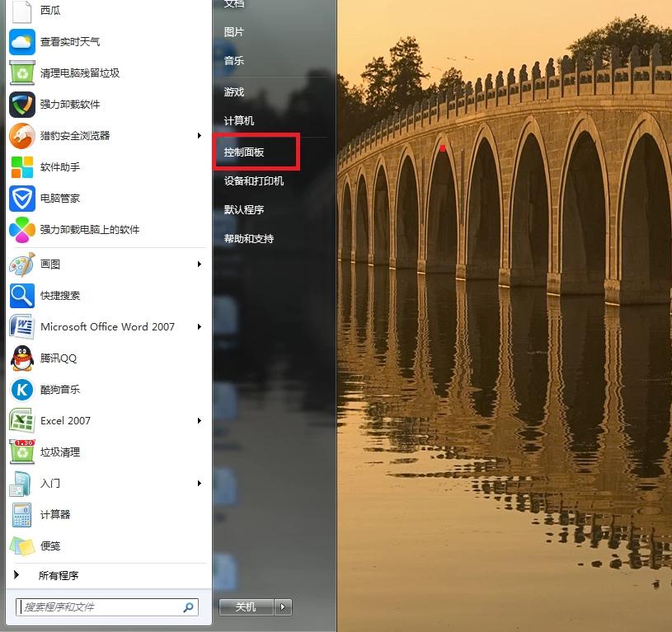Expand Microsoft Office Word 2007 recent files arrow

(199, 327)
